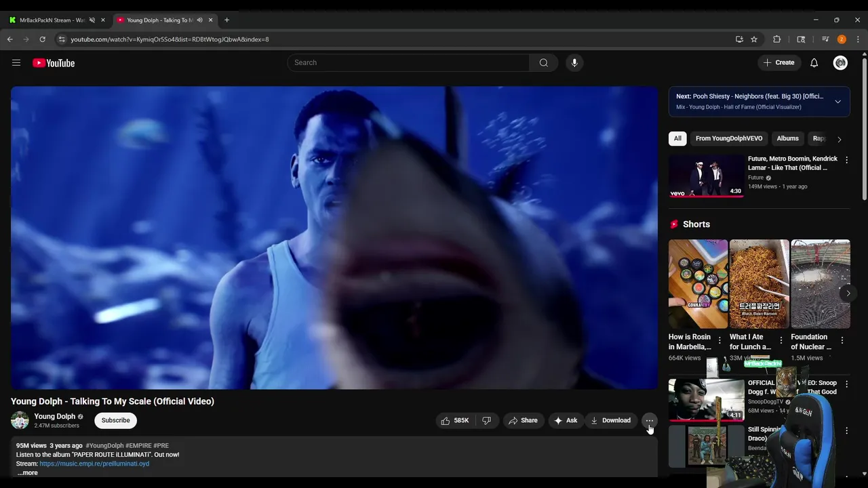Like the video with thumbs up
The width and height of the screenshot is (868, 488).
(456, 421)
